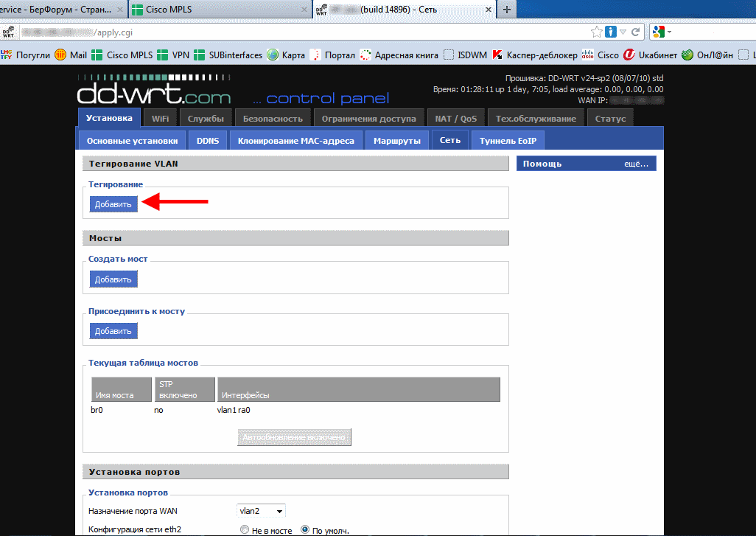The image size is (756, 536).
Task: Open the Карта bookmark with globe icon
Action: click(286, 55)
